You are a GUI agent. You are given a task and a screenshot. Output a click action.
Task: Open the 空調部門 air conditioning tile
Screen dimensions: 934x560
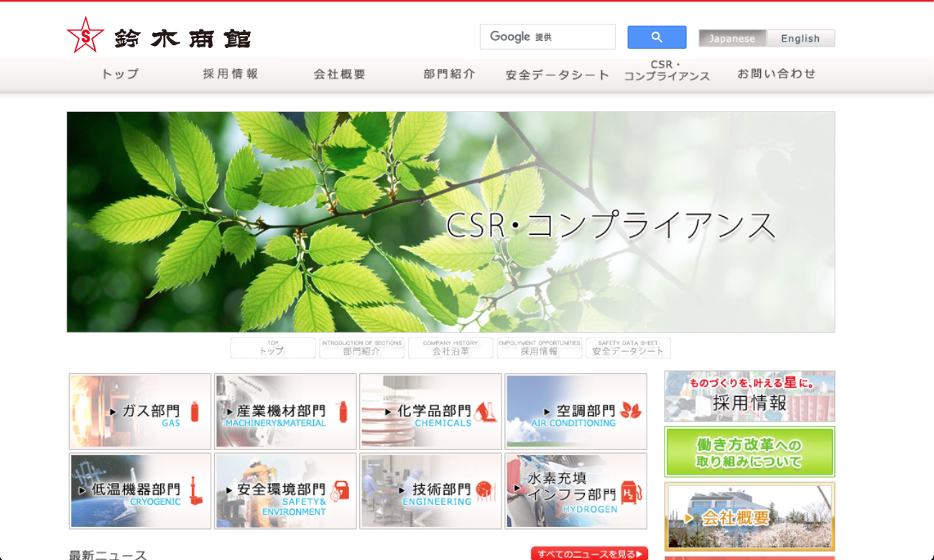pyautogui.click(x=575, y=411)
